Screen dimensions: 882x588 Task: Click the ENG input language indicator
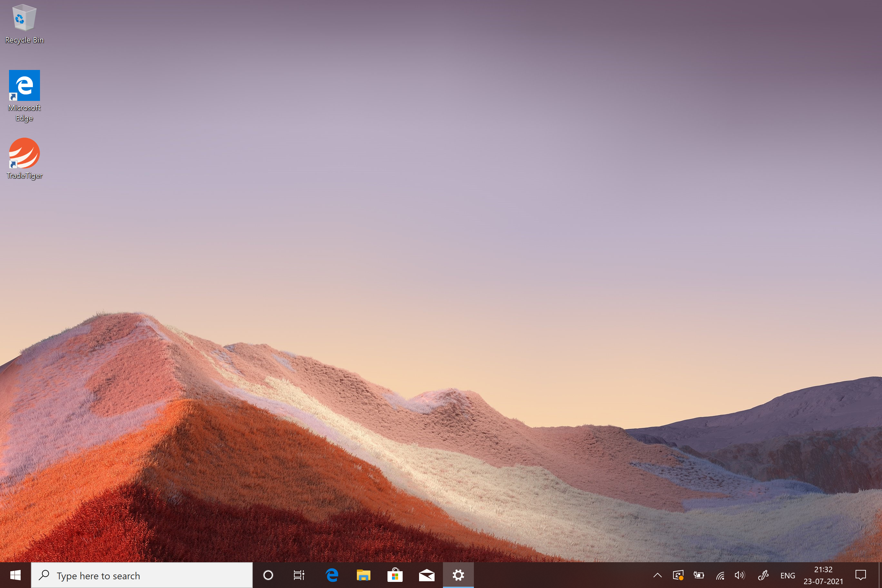(x=788, y=576)
